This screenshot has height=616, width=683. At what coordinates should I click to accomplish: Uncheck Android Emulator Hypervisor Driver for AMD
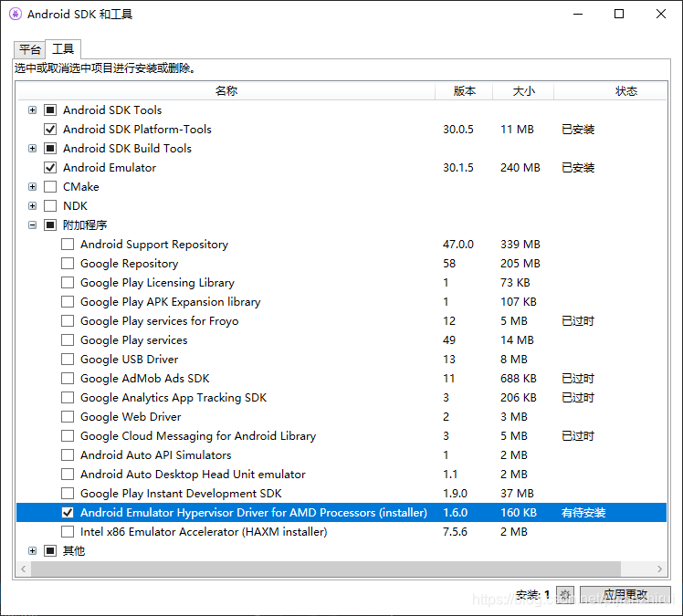(x=68, y=512)
